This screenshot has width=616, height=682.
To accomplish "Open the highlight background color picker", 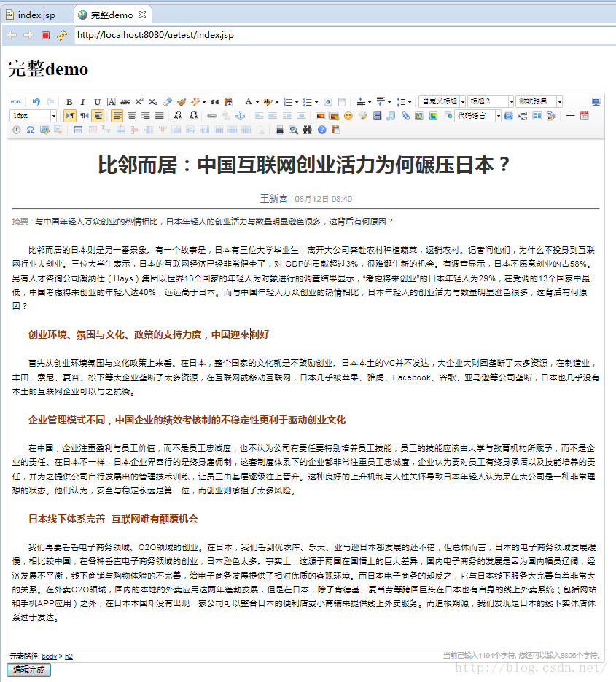I will 268,102.
